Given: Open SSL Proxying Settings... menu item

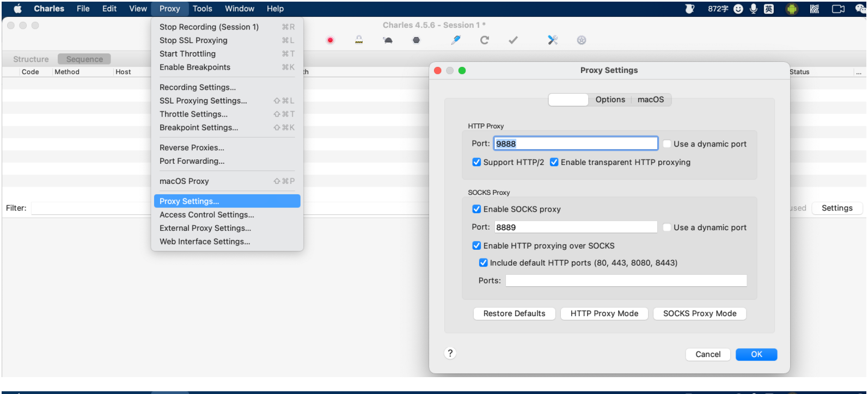Looking at the screenshot, I should 227,101.
